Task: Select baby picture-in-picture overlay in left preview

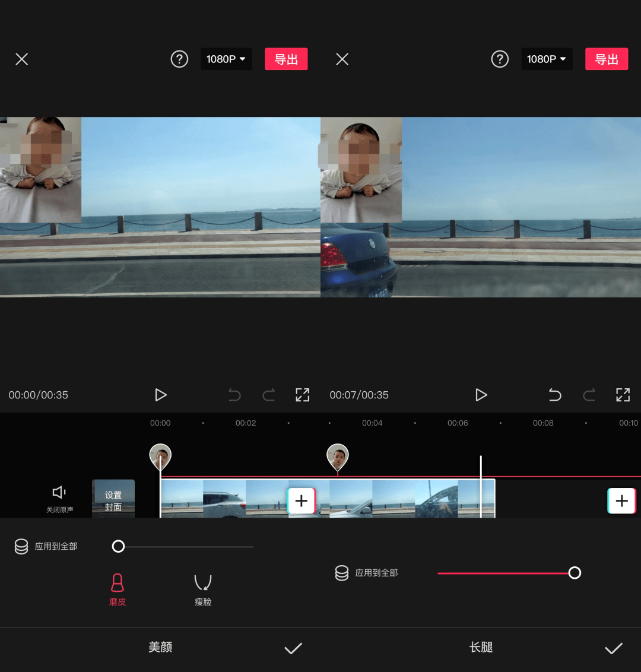Action: (40, 170)
